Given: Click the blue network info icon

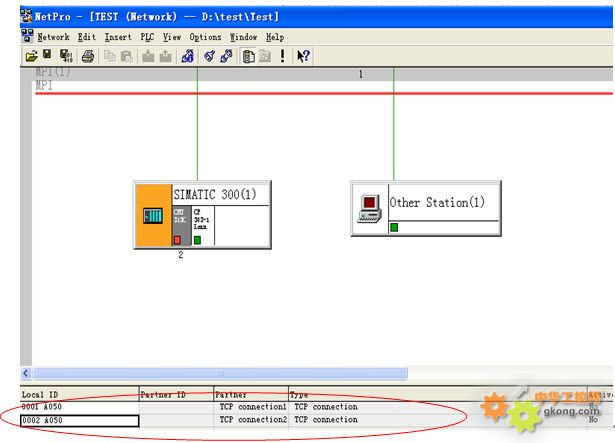Looking at the screenshot, I should point(187,56).
